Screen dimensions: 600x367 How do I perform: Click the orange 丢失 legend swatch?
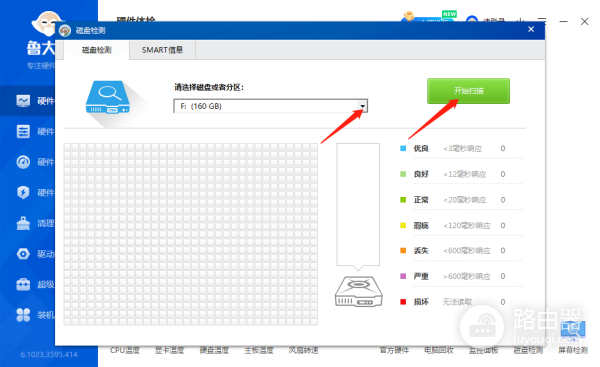(403, 251)
